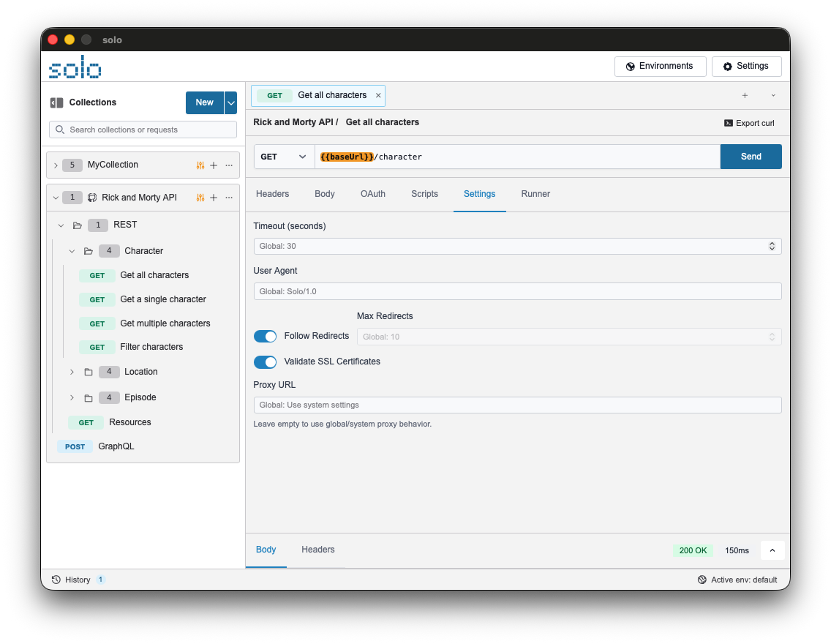Click the active environment globe icon
Viewport: 831px width, 644px height.
coord(702,580)
